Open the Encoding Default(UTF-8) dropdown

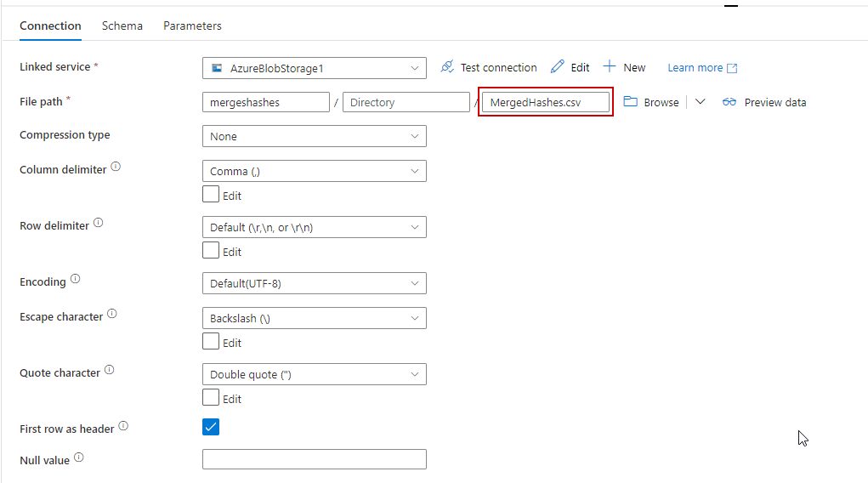click(x=314, y=283)
